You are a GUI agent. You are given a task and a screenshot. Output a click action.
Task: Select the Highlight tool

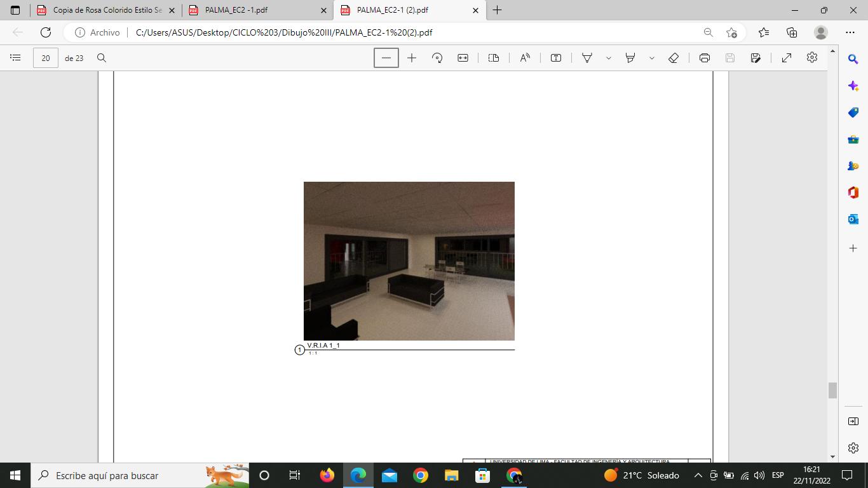pos(630,58)
